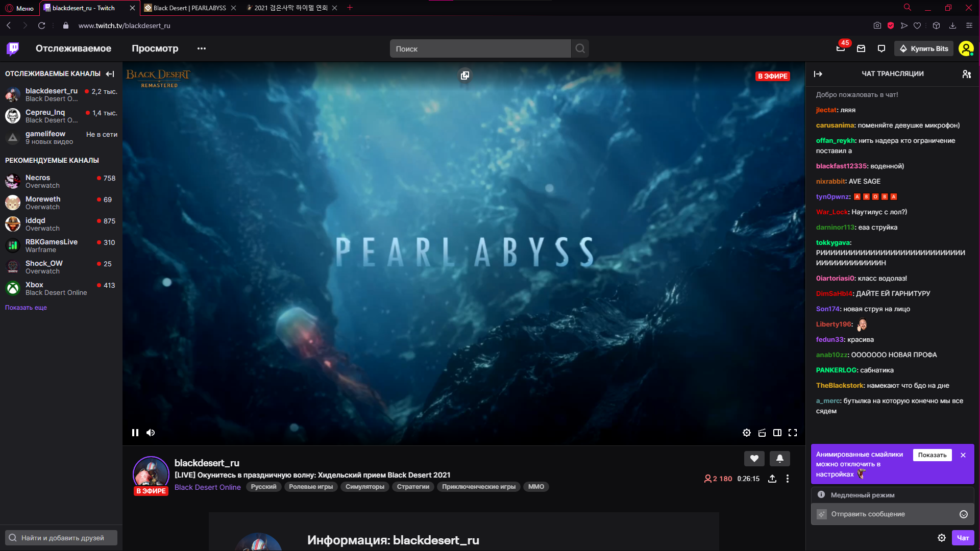Open Black Desert Online game link

tap(208, 487)
